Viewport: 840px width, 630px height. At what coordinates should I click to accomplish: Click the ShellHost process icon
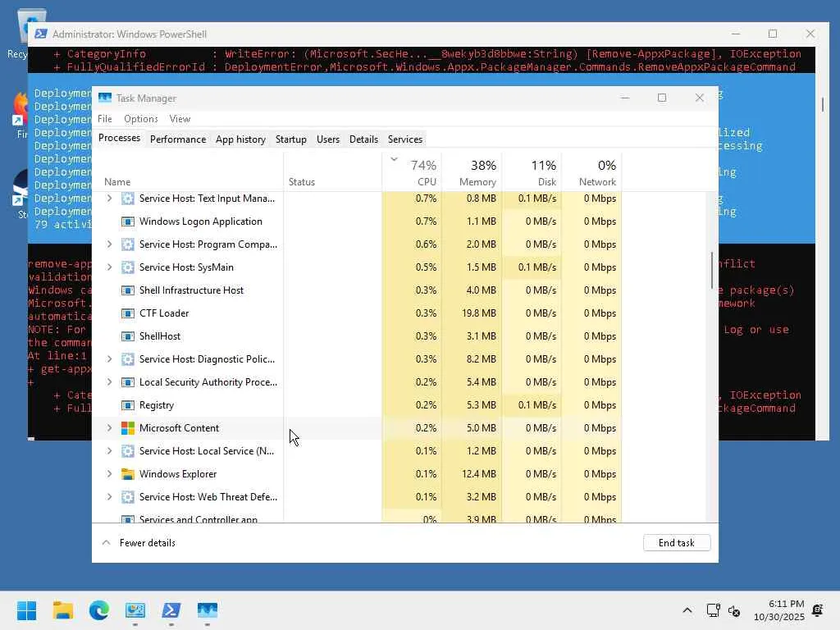point(127,337)
